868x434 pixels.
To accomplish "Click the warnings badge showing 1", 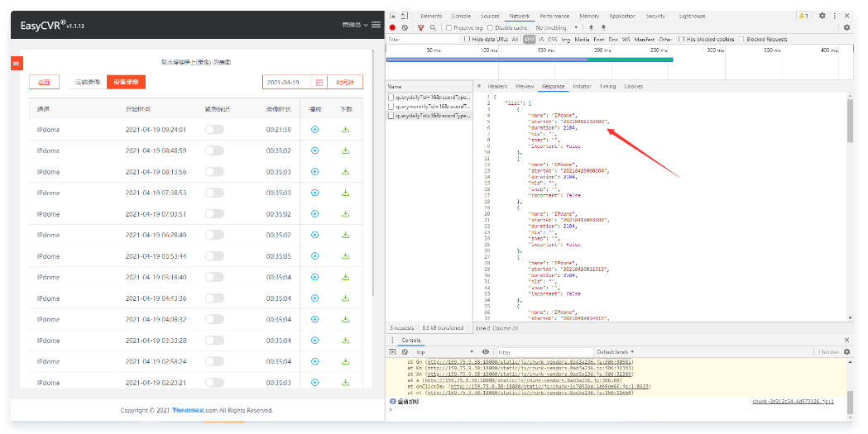I will pyautogui.click(x=803, y=16).
